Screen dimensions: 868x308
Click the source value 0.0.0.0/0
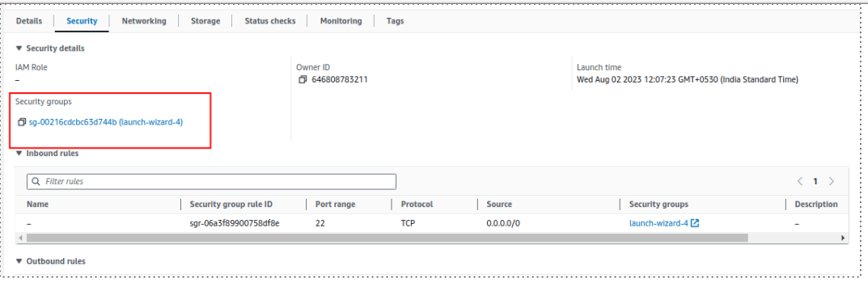coord(503,223)
